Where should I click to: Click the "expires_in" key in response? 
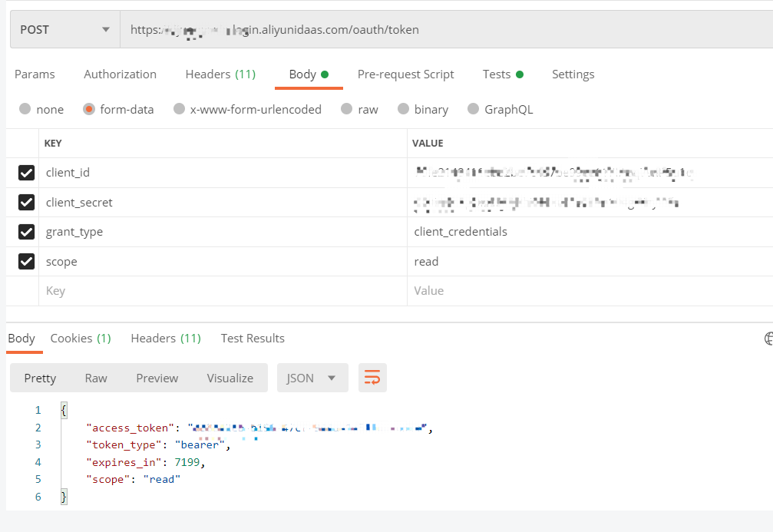[124, 462]
